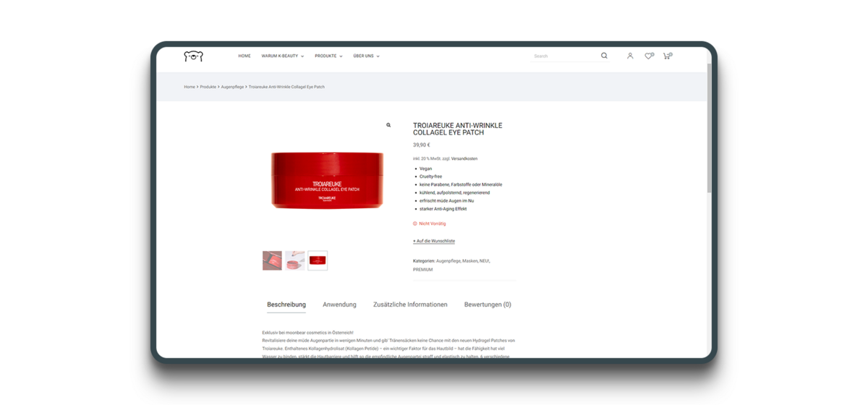Image resolution: width=868 pixels, height=405 pixels.
Task: Open the Versandkosten link
Action: 465,158
